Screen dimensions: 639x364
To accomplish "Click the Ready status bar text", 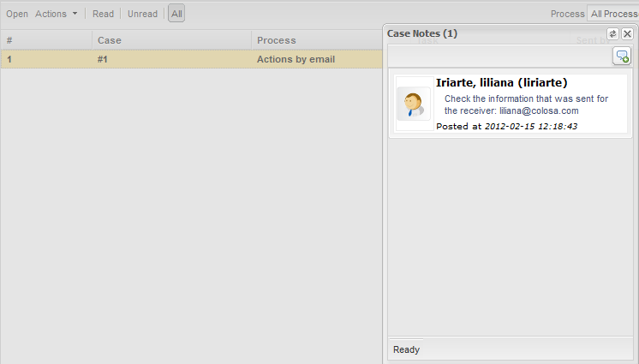I will pos(406,349).
